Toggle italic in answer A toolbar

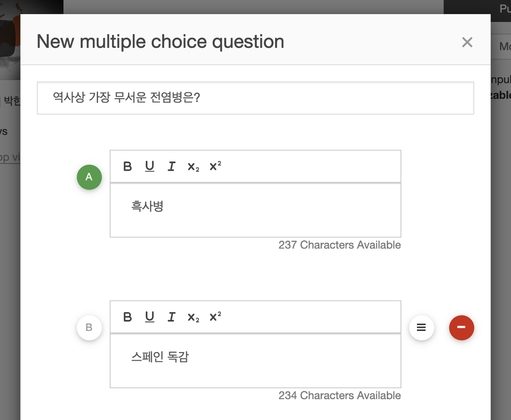coord(172,166)
